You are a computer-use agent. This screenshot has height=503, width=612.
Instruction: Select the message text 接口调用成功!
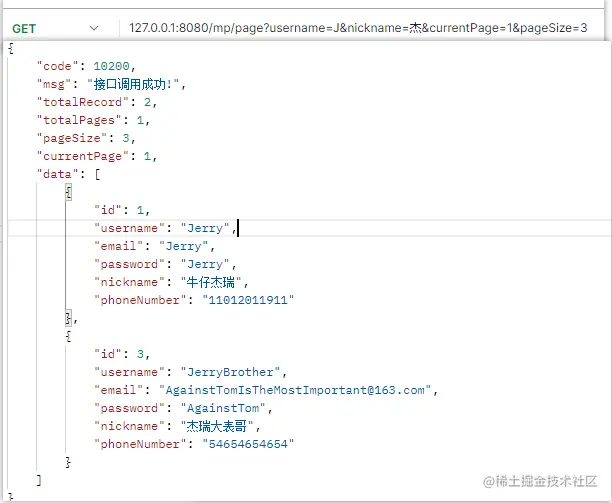(132, 84)
